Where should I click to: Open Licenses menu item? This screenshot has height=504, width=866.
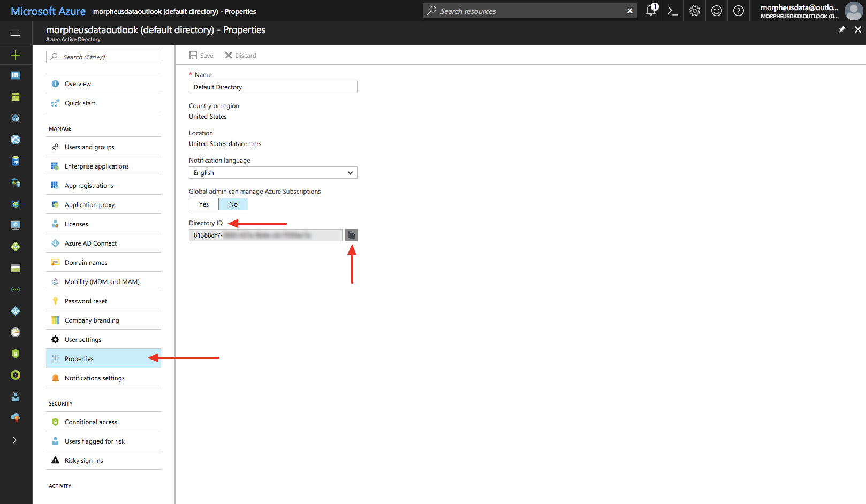pyautogui.click(x=104, y=224)
